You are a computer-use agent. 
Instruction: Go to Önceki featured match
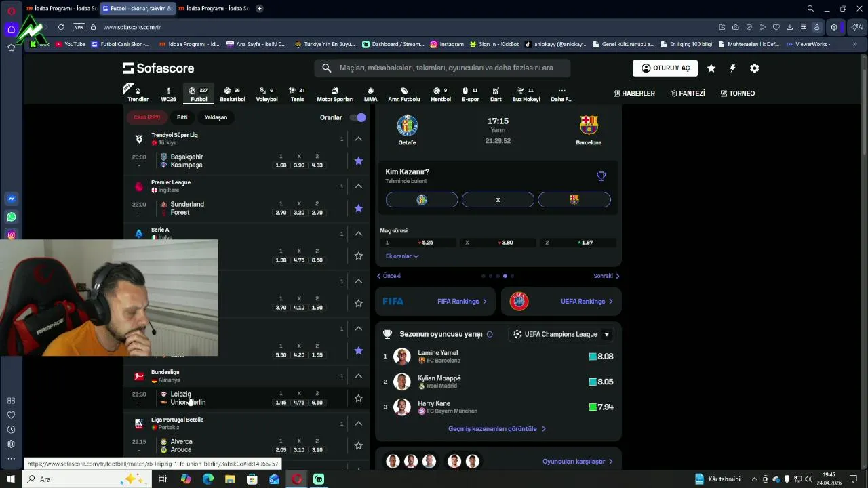pos(389,276)
